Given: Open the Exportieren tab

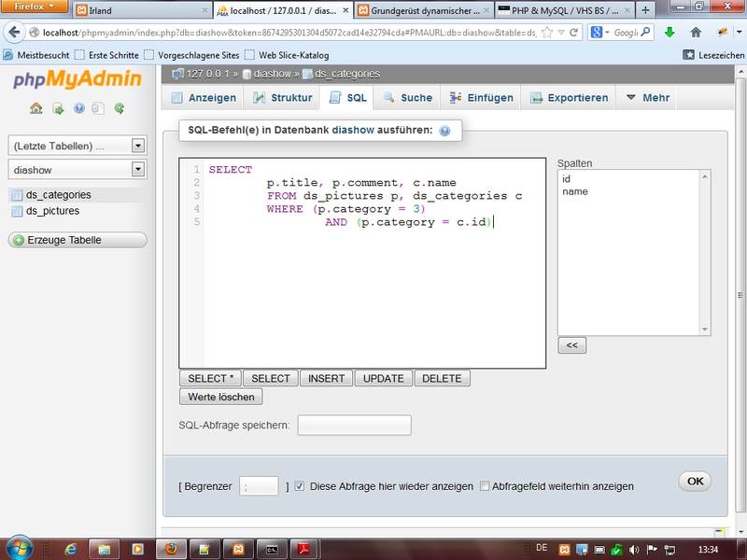Looking at the screenshot, I should tap(569, 97).
